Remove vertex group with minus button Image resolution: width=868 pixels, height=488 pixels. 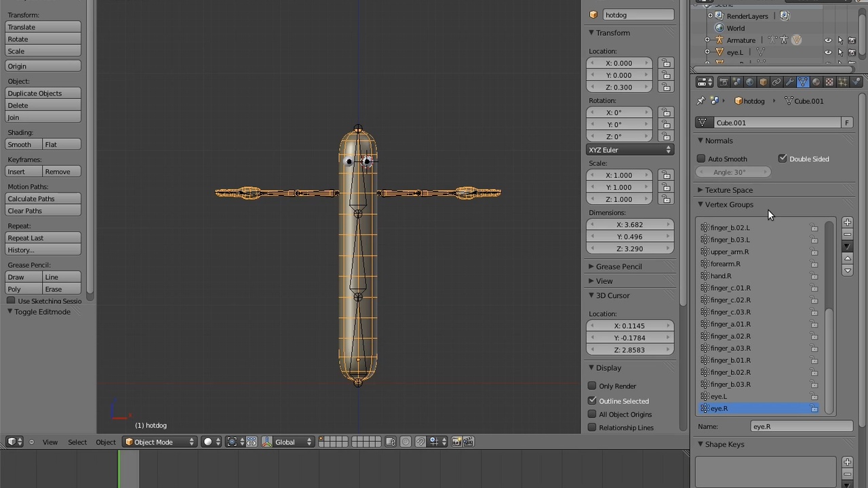[x=847, y=235]
